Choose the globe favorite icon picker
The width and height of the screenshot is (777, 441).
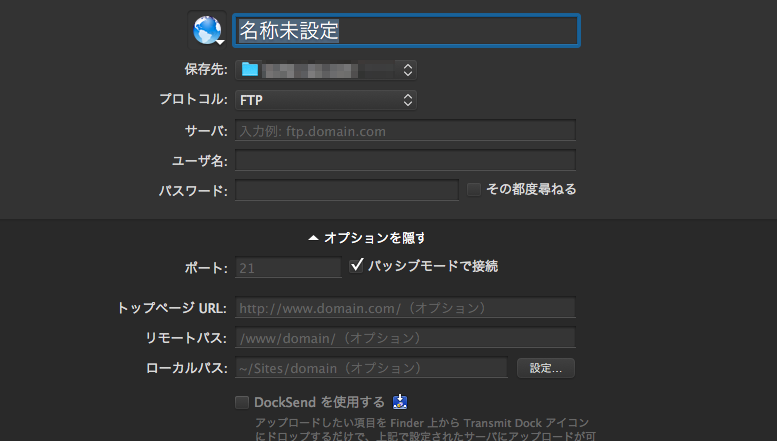[208, 30]
